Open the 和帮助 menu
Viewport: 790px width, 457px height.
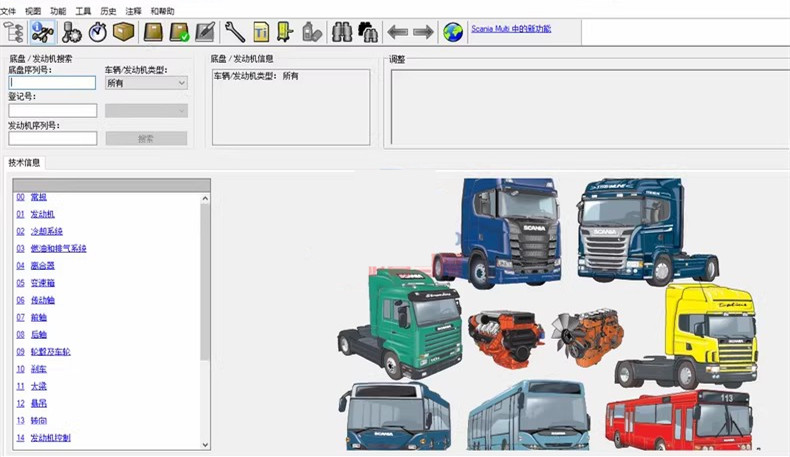tap(163, 11)
